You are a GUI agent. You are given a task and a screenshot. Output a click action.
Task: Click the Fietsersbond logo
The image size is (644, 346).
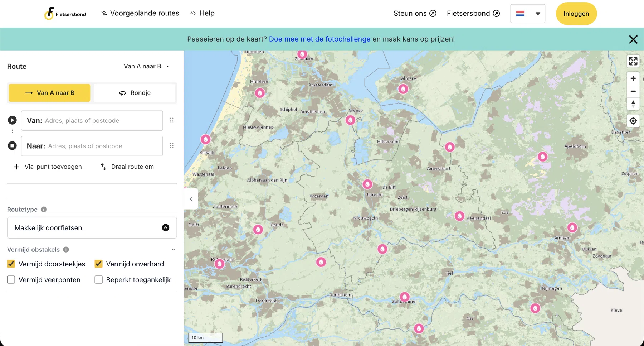(65, 14)
